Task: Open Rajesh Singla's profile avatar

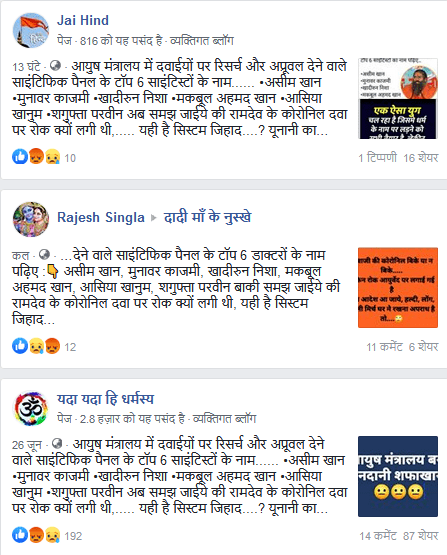Action: coord(30,219)
